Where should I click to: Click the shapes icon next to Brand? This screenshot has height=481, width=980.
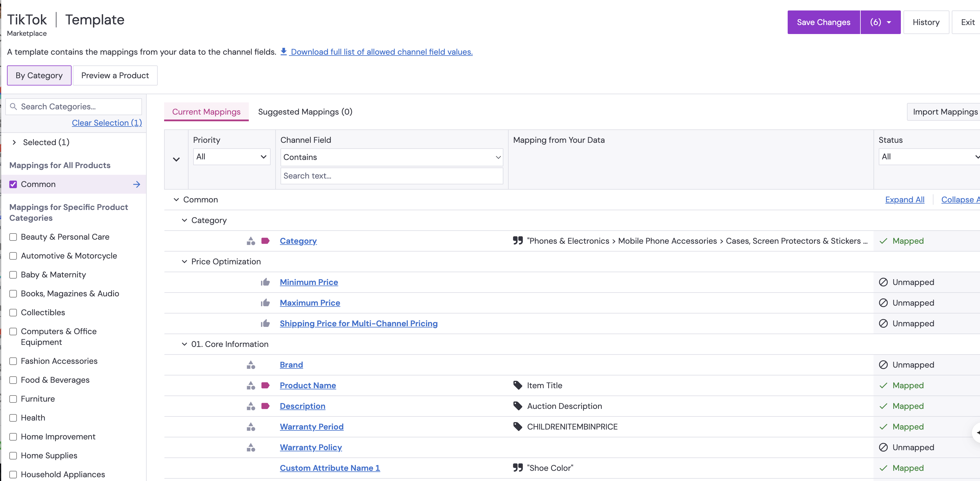(x=251, y=365)
